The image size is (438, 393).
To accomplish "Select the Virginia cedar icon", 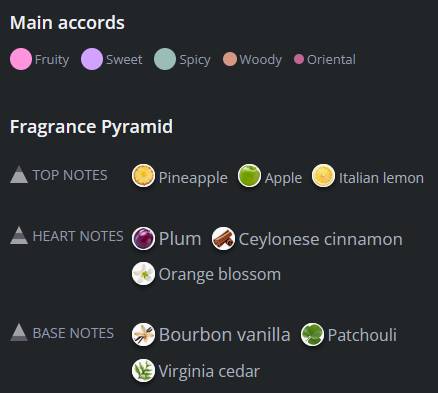I will (x=143, y=370).
